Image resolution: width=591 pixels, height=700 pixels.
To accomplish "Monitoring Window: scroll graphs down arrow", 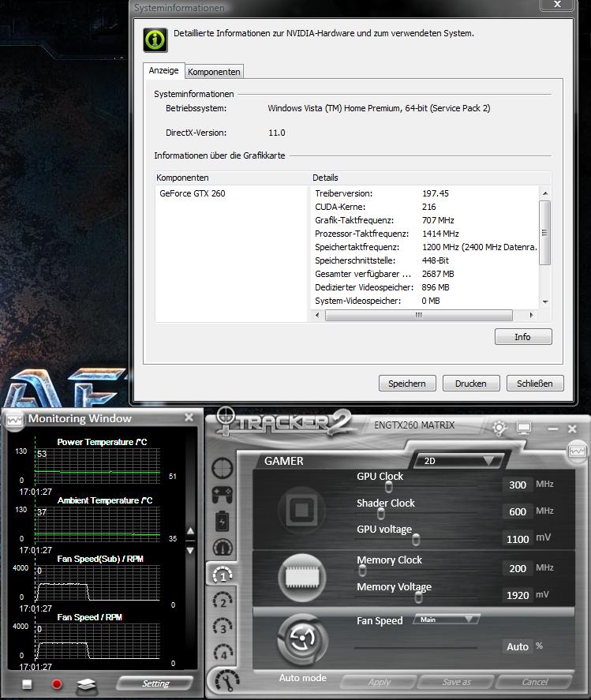I will pos(190,551).
